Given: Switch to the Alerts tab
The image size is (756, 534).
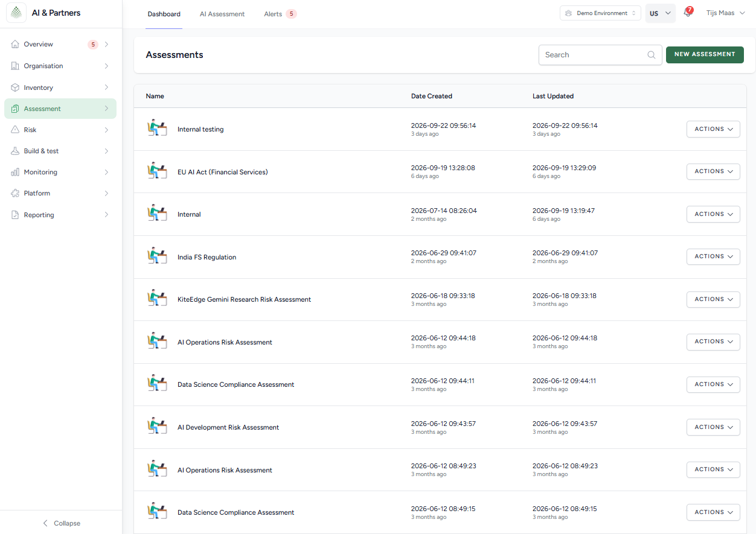Looking at the screenshot, I should (x=280, y=14).
